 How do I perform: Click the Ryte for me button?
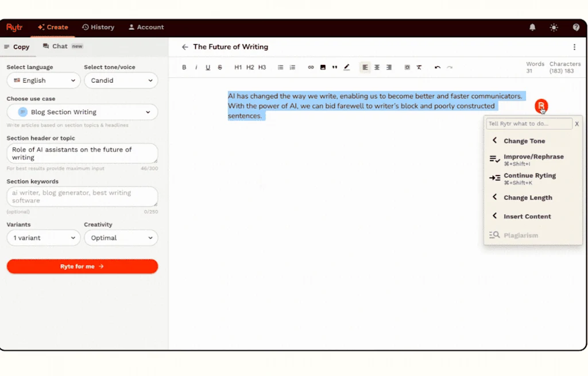pos(82,266)
